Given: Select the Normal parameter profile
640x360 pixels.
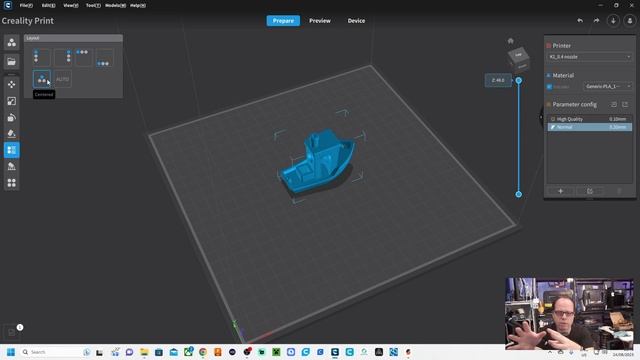Looking at the screenshot, I should point(590,127).
